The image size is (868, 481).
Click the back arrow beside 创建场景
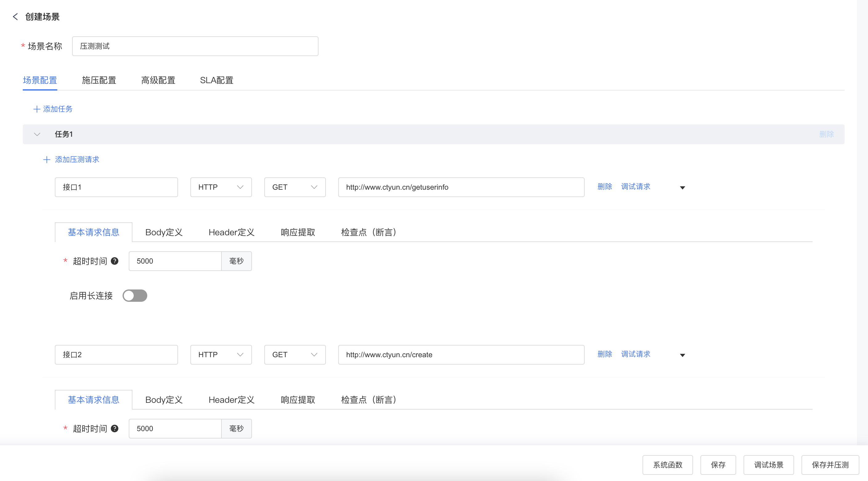point(15,17)
